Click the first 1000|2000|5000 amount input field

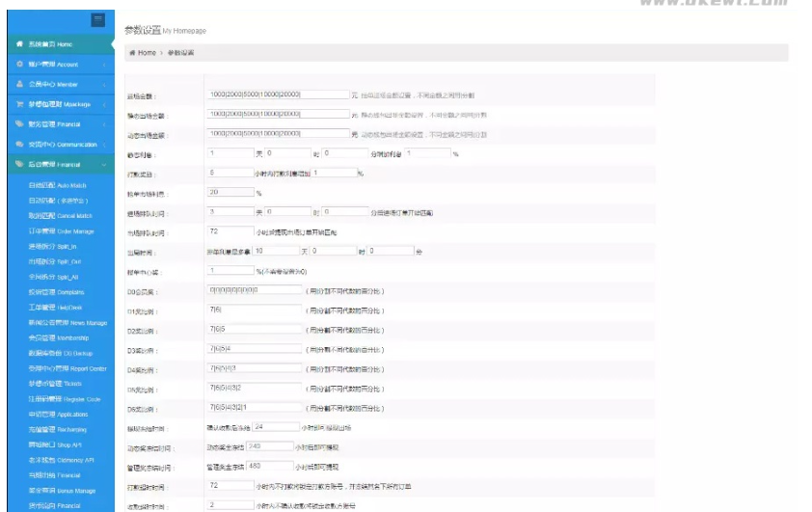pyautogui.click(x=278, y=95)
